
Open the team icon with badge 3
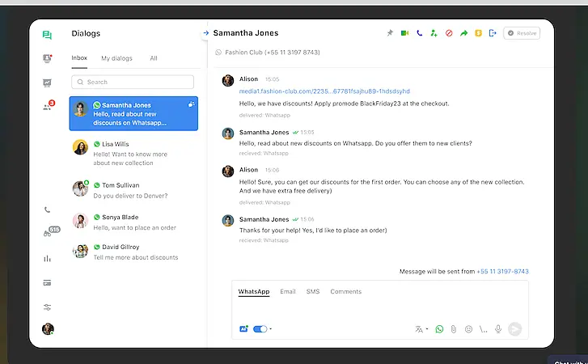coord(49,105)
